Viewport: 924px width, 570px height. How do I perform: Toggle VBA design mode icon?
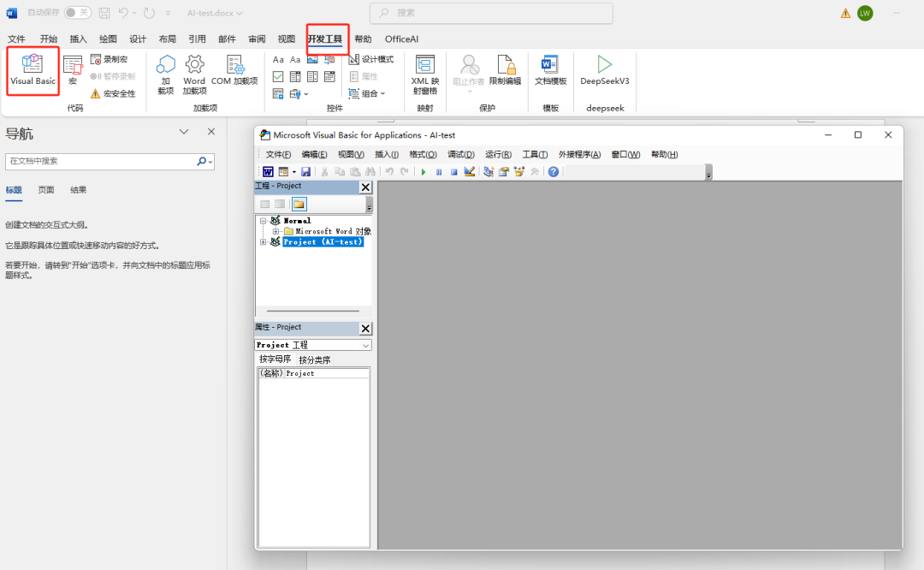[x=469, y=171]
